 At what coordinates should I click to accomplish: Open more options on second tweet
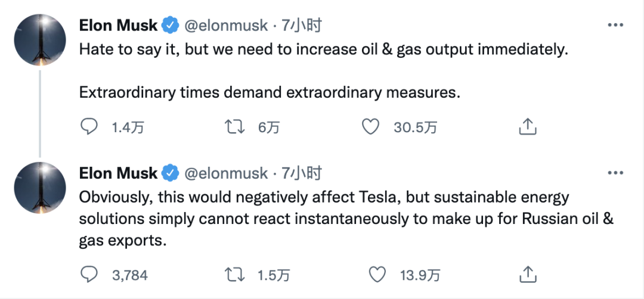[615, 173]
